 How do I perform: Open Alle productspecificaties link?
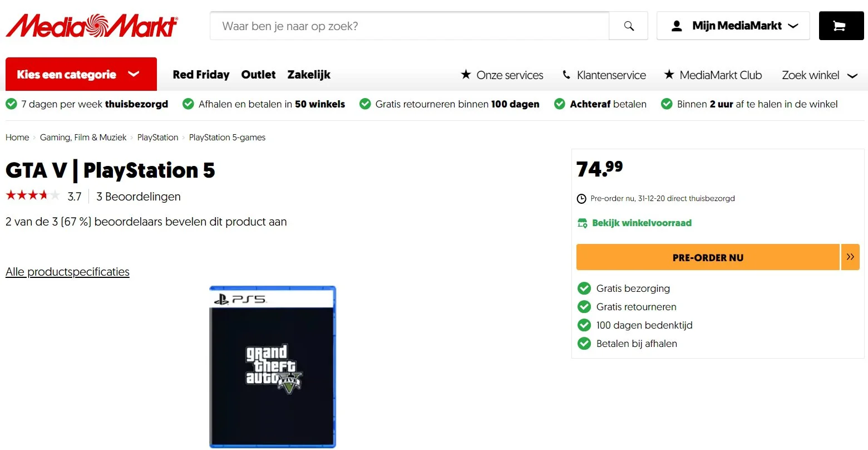[67, 271]
